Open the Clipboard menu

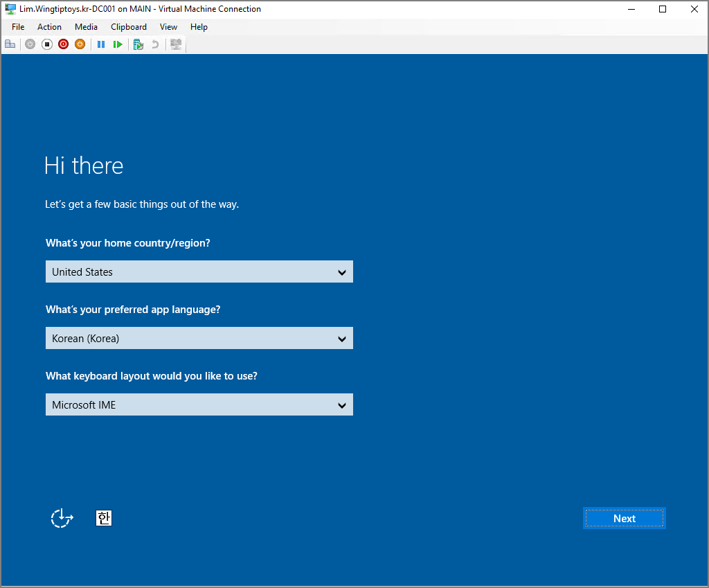pos(128,27)
